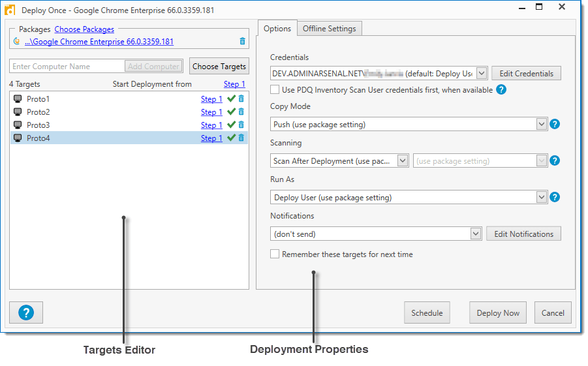The height and width of the screenshot is (366, 588).
Task: Click the PDQ Deploy app icon in title bar
Action: click(x=10, y=10)
